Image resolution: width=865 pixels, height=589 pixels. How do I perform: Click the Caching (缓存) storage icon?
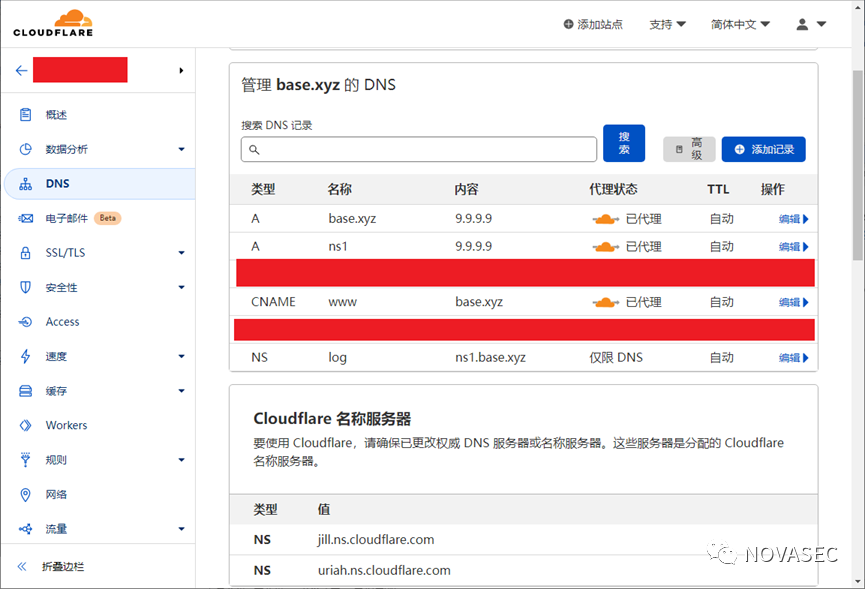point(25,390)
